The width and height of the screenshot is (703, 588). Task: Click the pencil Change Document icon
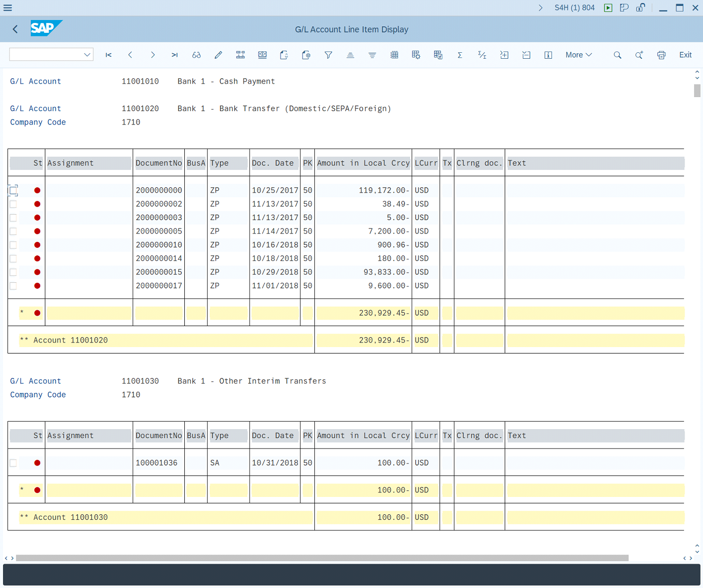tap(218, 55)
